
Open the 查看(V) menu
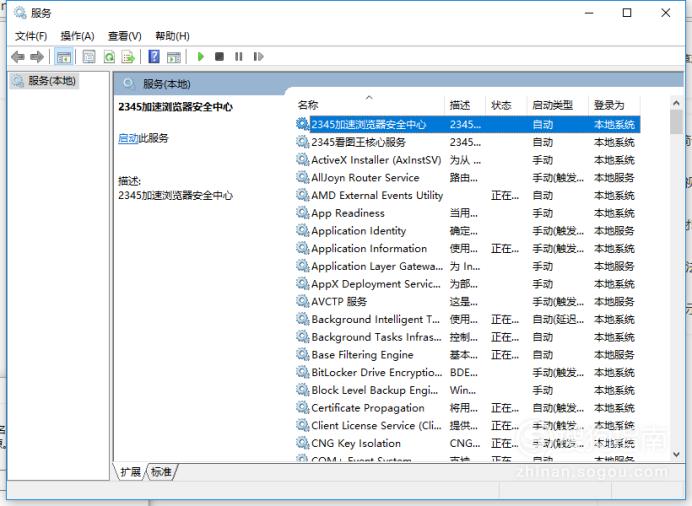click(125, 36)
